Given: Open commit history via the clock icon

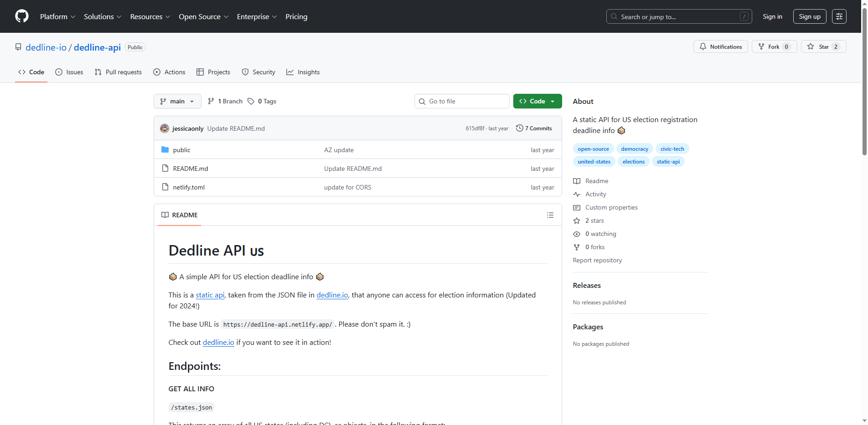Looking at the screenshot, I should (x=520, y=128).
